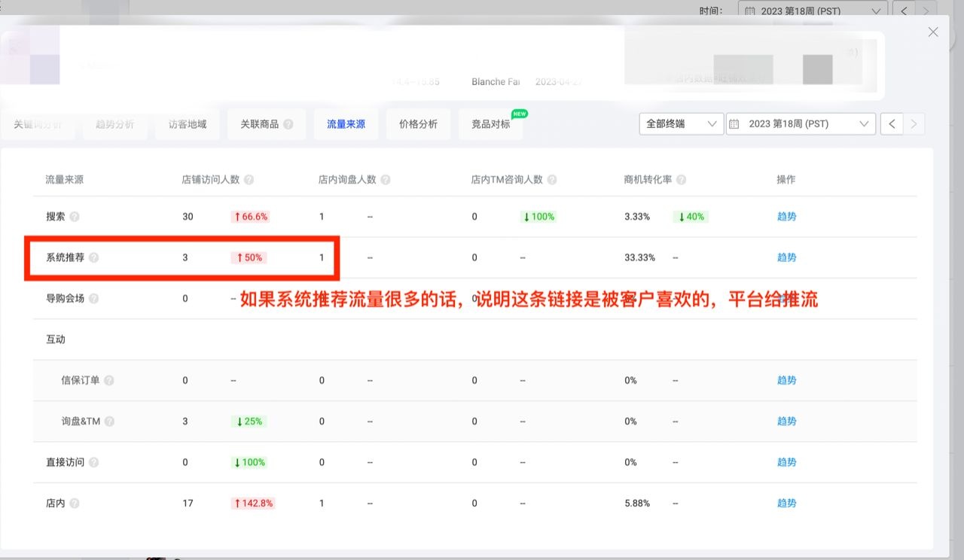Open 趋势 link for 系统推荐 row

(x=787, y=257)
